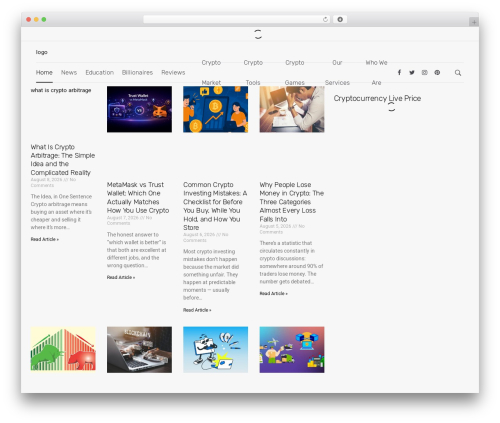Viewport: 500px width, 423px height.
Task: Click the browser address bar
Action: tap(236, 19)
